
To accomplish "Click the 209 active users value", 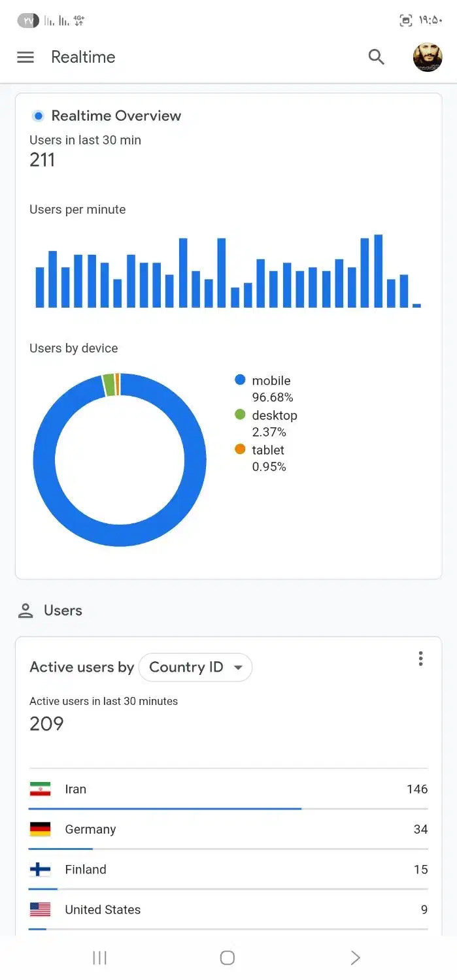I will click(46, 724).
